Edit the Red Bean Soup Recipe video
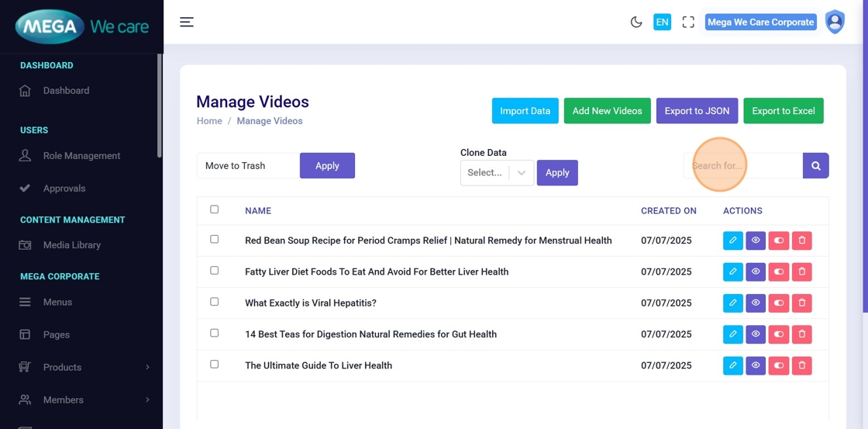 [732, 240]
